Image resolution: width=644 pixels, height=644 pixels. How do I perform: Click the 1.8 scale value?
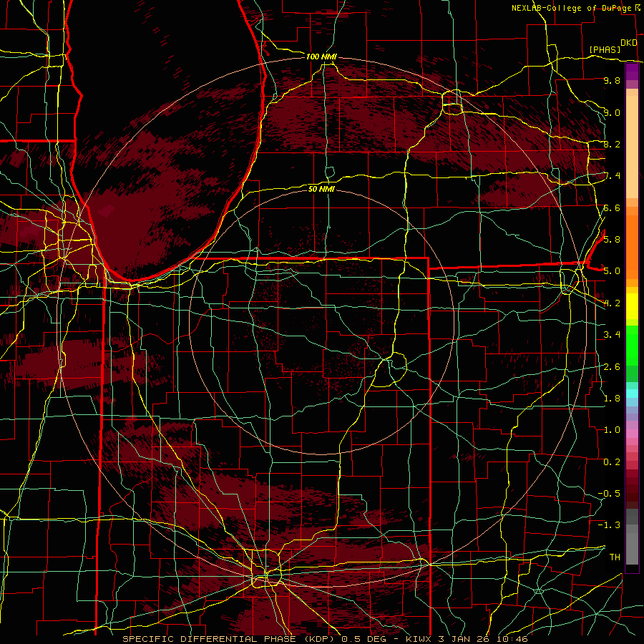coord(612,398)
